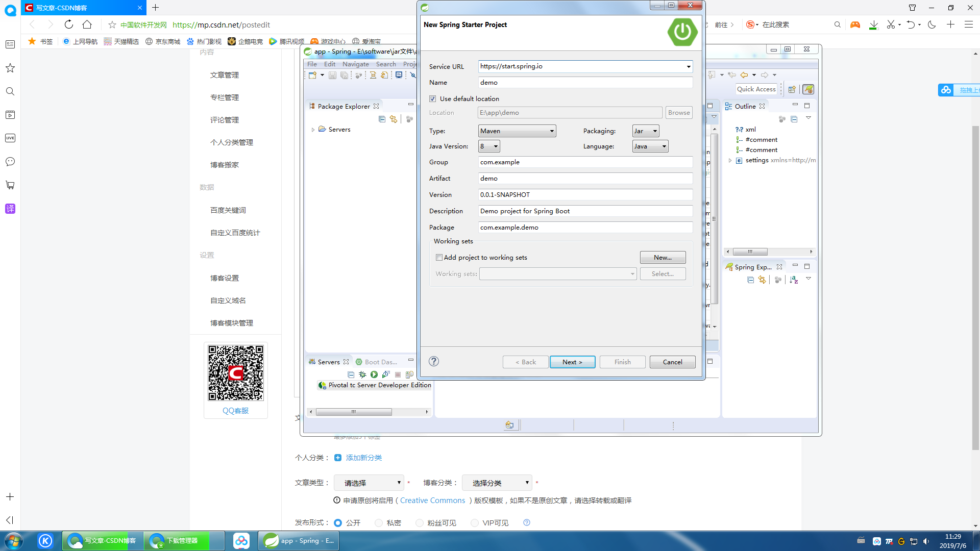Uncheck Use default location
The height and width of the screenshot is (551, 980).
coord(433,99)
